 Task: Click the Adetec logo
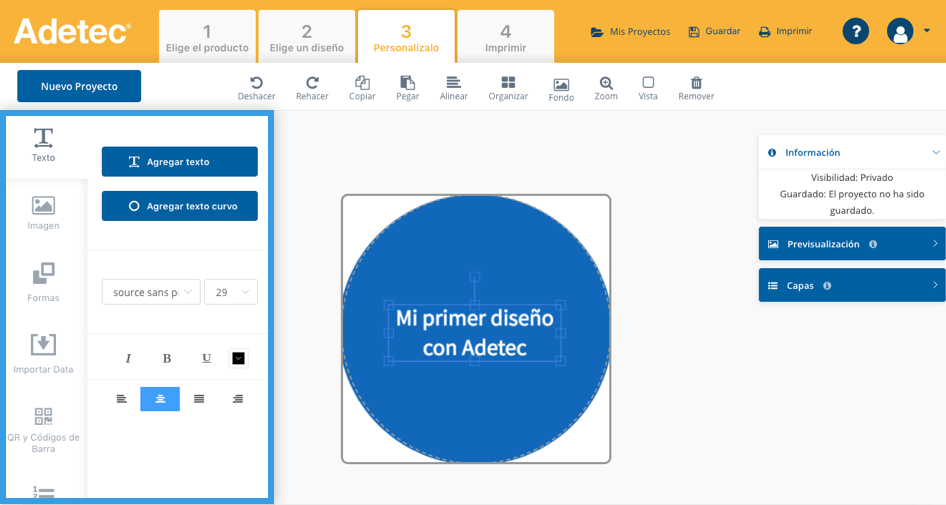72,31
